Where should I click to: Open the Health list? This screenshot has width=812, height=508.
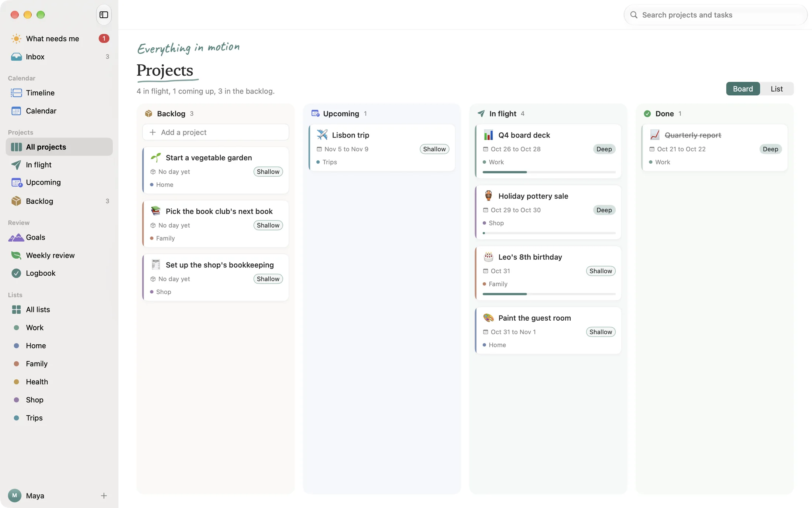pyautogui.click(x=59, y=382)
